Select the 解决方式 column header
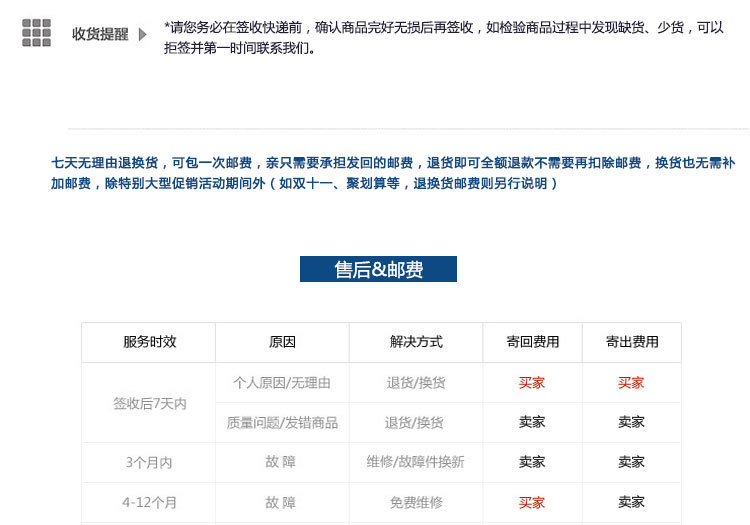 point(416,342)
